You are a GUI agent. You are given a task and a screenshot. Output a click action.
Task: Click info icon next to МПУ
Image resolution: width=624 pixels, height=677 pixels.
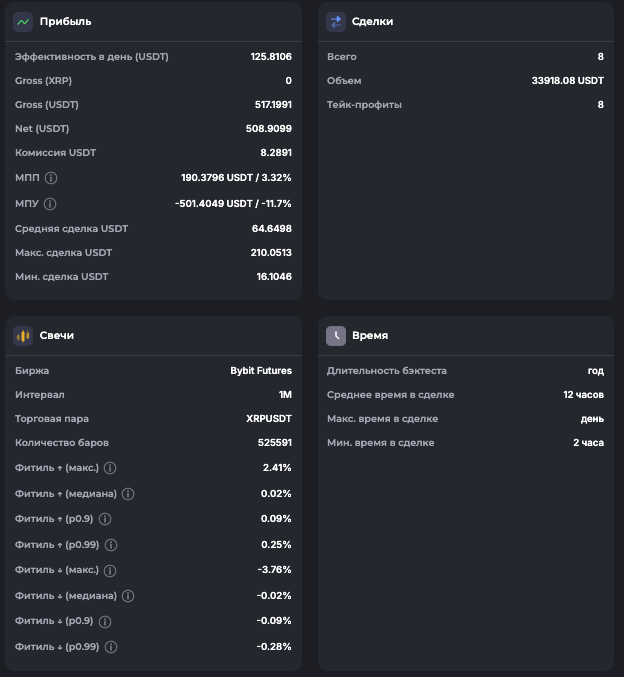50,203
